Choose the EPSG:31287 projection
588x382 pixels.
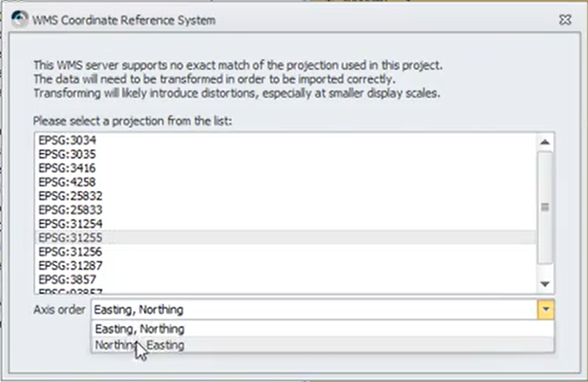point(285,266)
